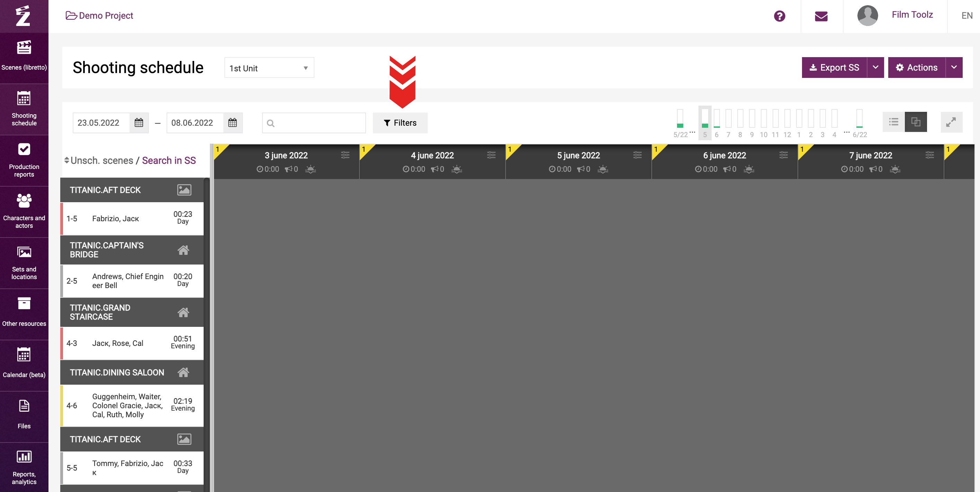Open Scenes (libretto) section
Viewport: 980px width, 492px height.
tap(24, 58)
